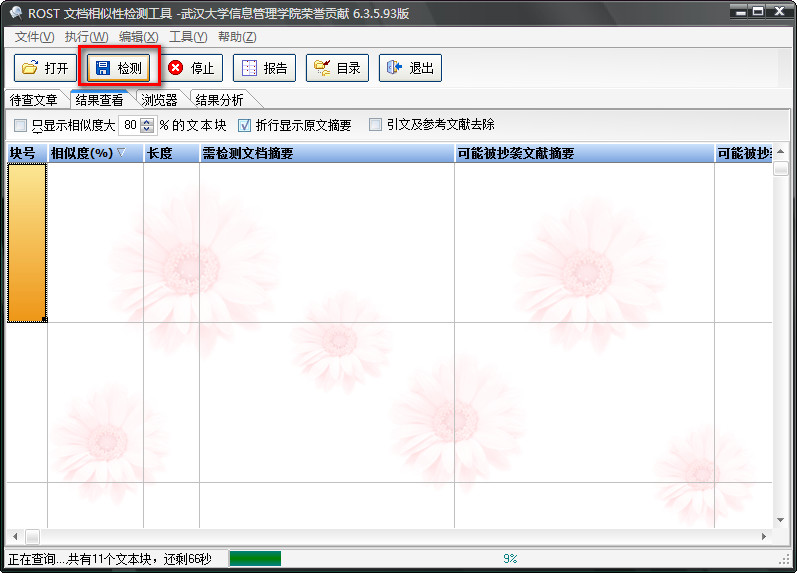Open the 工具(Y) menu
Viewport: 797px width, 573px height.
pyautogui.click(x=188, y=37)
